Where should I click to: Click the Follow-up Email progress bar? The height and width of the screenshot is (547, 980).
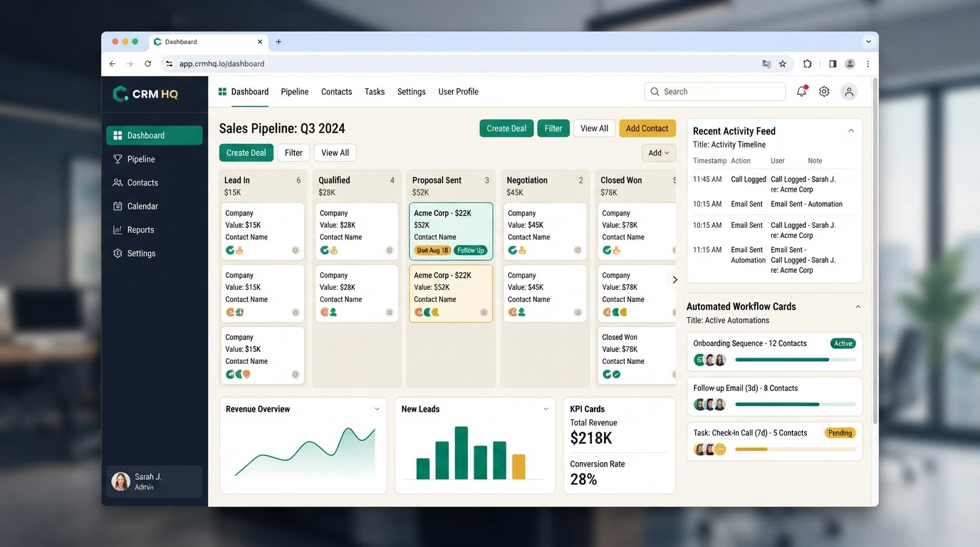[795, 404]
